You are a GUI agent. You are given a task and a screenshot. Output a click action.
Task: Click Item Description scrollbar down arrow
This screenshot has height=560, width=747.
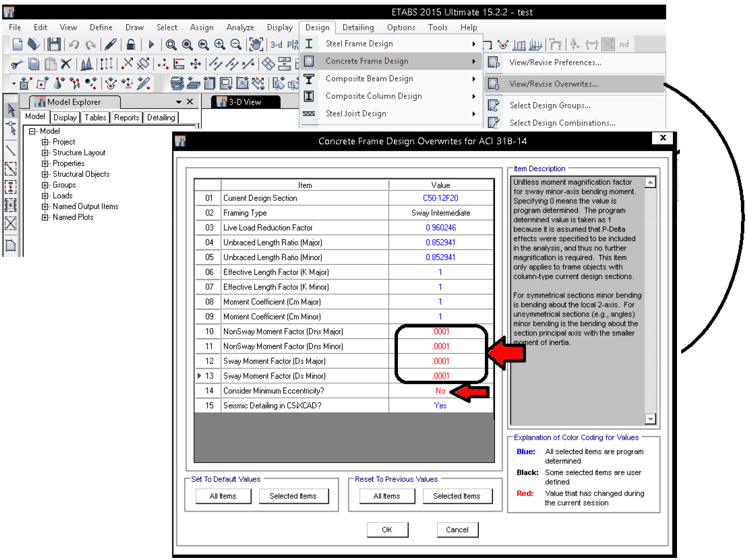(650, 419)
